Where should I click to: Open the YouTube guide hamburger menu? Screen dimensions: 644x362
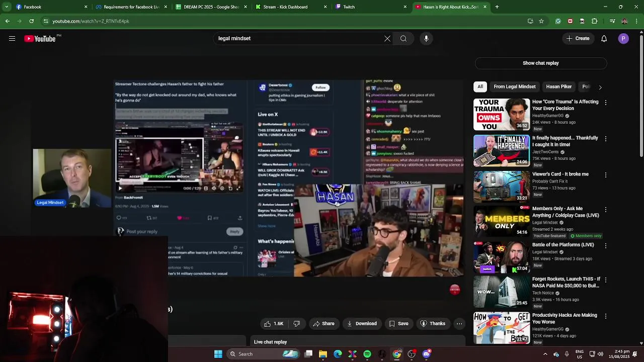tap(12, 39)
